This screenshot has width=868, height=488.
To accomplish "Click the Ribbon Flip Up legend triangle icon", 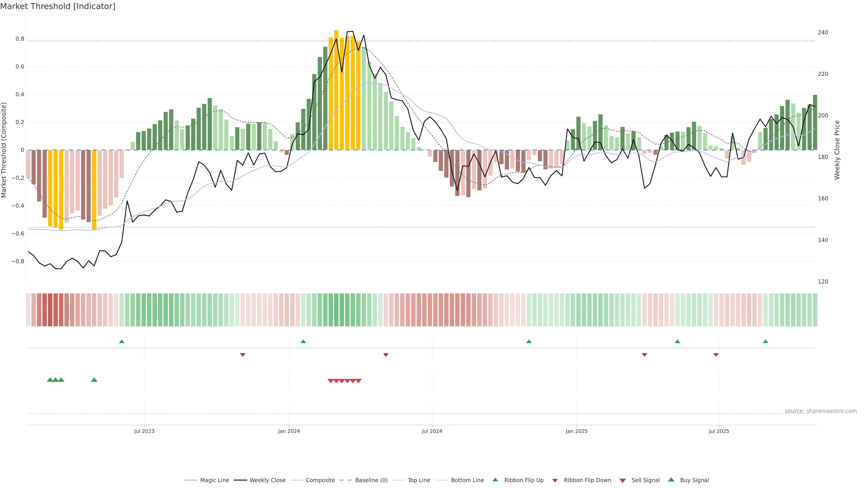I will click(x=495, y=480).
